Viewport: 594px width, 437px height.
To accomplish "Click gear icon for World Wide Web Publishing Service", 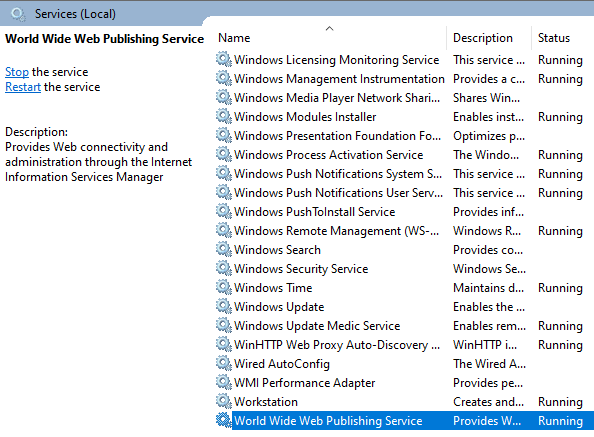I will [x=224, y=421].
